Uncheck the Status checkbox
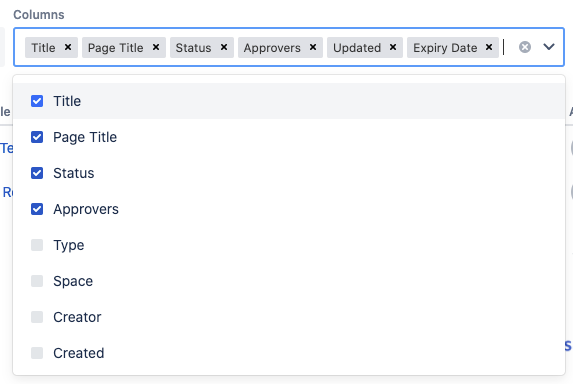Screen dimensions: 573x384 pyautogui.click(x=37, y=173)
